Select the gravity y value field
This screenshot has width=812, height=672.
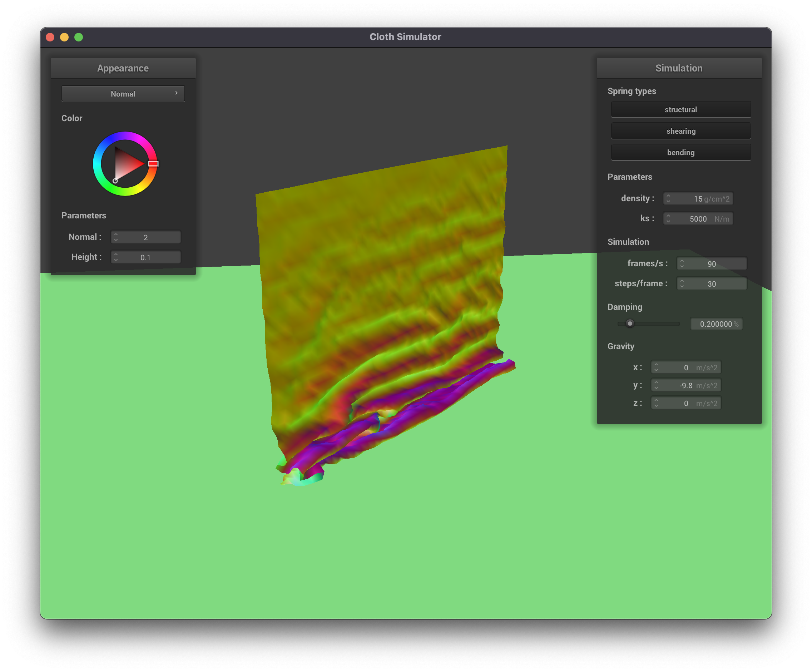(686, 385)
